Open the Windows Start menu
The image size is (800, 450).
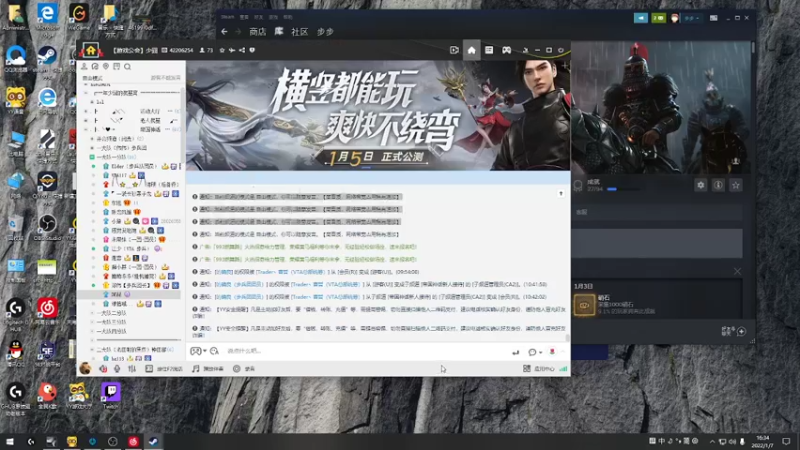tap(10, 441)
